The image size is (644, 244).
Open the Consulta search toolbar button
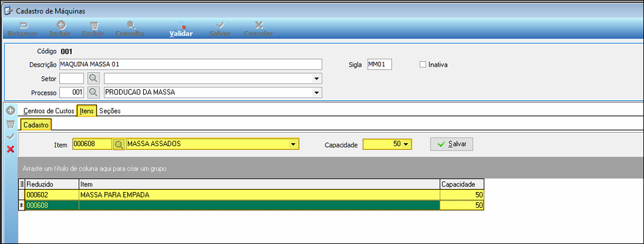(130, 29)
